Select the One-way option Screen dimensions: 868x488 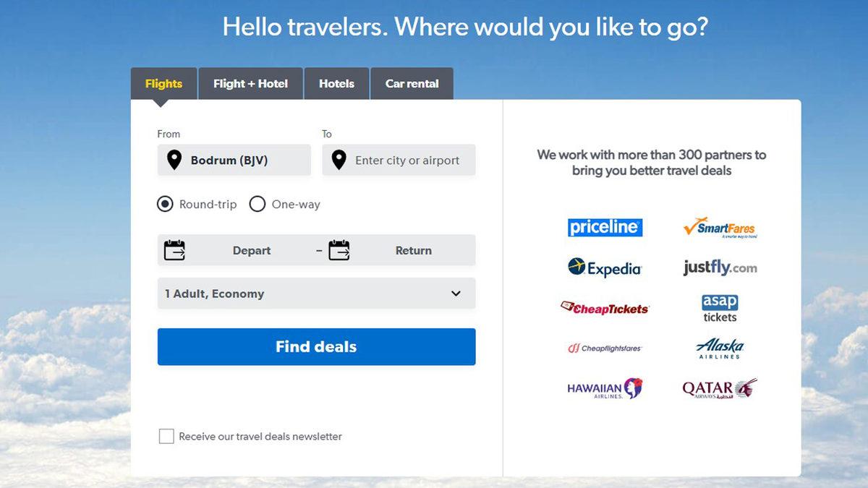(258, 204)
